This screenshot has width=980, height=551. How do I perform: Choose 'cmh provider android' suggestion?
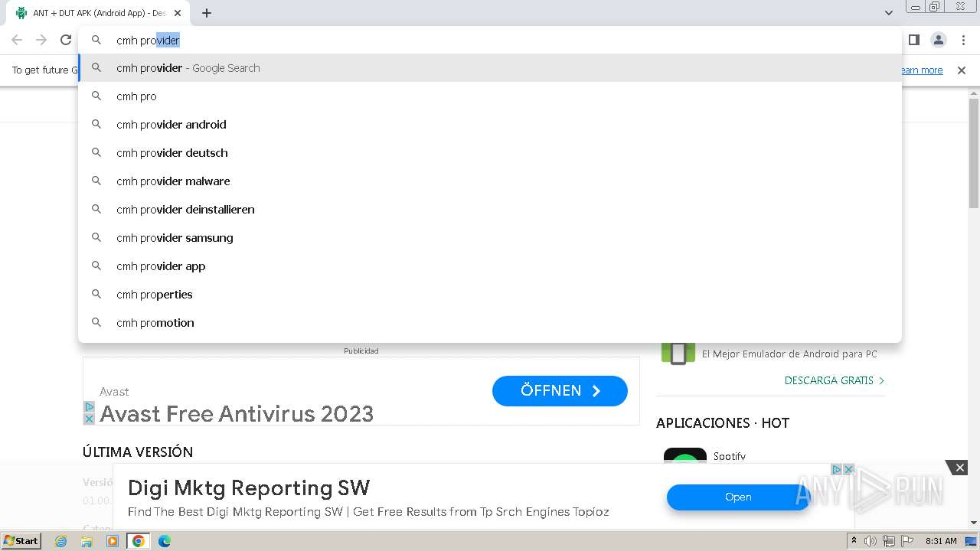coord(490,125)
